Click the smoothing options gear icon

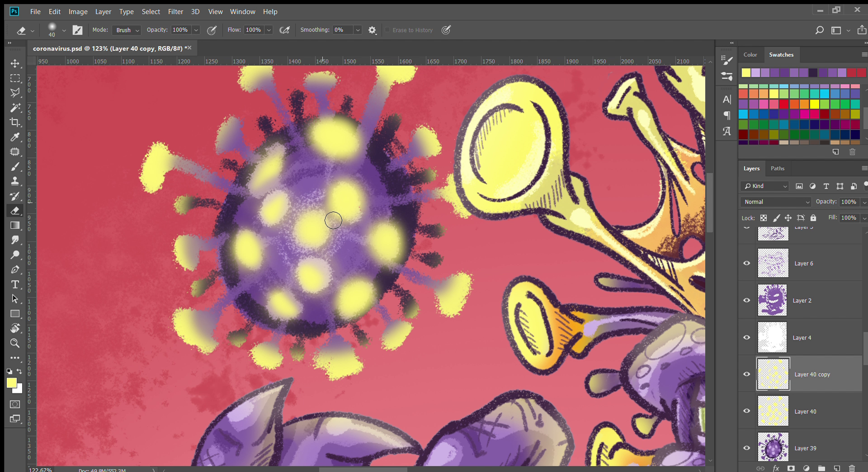(372, 30)
